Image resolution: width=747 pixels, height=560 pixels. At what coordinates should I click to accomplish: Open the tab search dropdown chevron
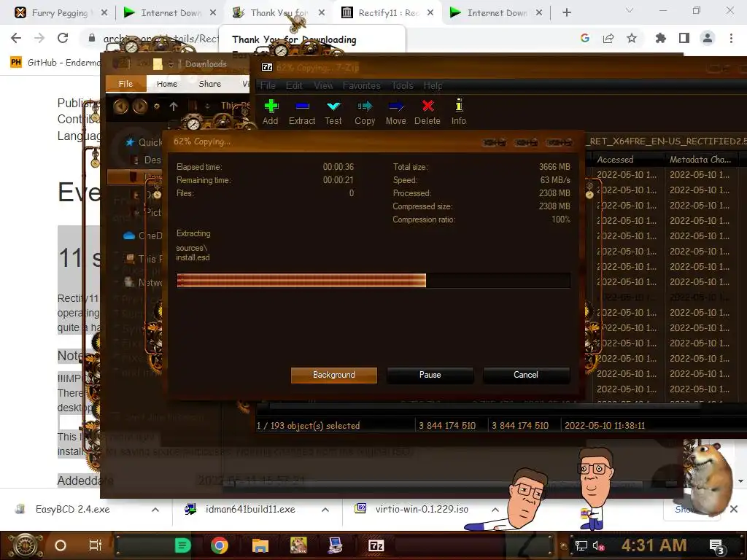[x=630, y=10]
